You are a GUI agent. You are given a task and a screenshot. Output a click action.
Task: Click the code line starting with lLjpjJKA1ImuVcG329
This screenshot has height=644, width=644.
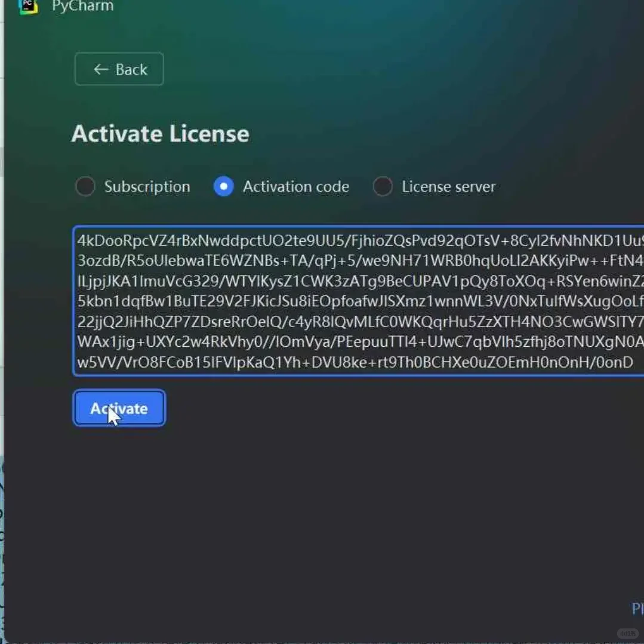[360, 281]
